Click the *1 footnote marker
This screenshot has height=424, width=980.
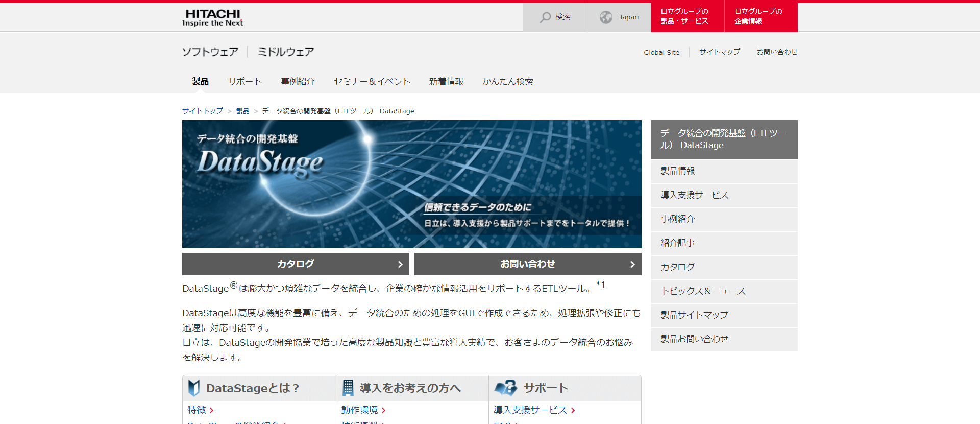pyautogui.click(x=601, y=285)
